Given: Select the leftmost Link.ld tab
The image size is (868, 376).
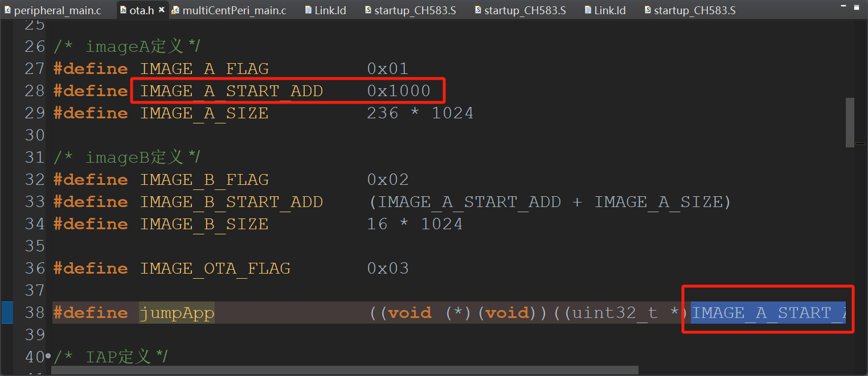Looking at the screenshot, I should pyautogui.click(x=330, y=10).
